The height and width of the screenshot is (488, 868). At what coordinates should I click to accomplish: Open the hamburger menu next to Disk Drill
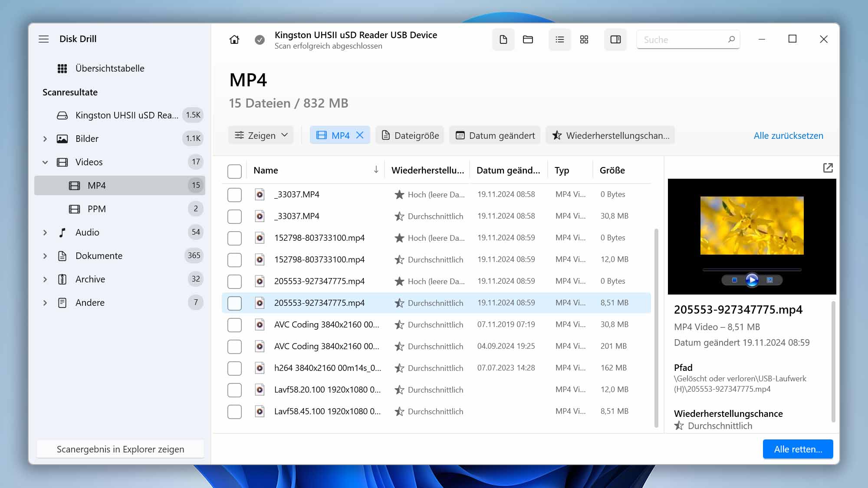pos(43,39)
